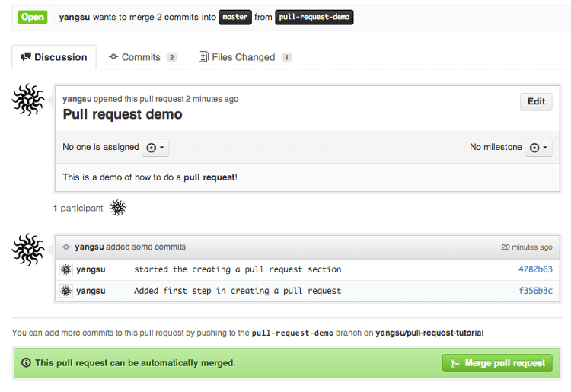This screenshot has width=571, height=392.
Task: Open the assignee gear dropdown
Action: point(155,148)
